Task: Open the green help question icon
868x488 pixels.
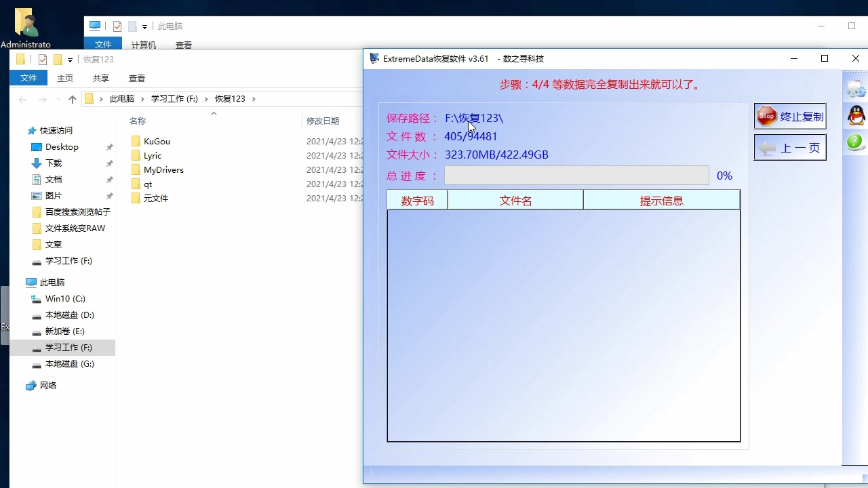Action: 855,142
